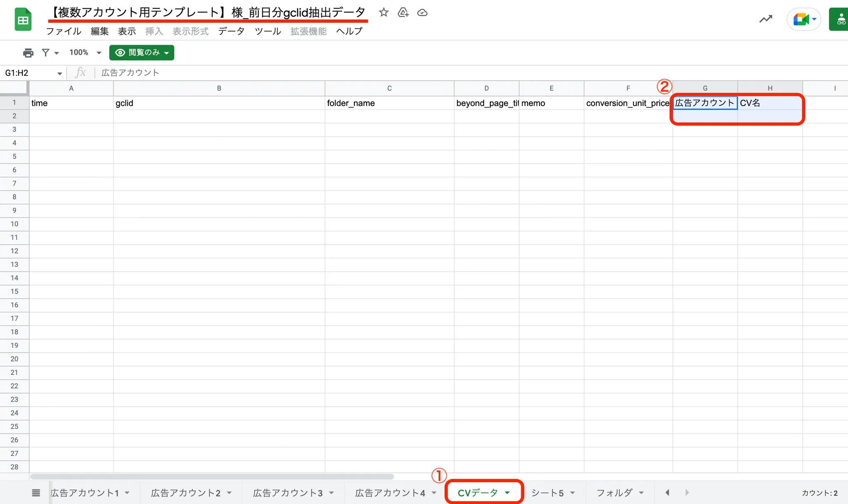The width and height of the screenshot is (848, 504).
Task: Switch to the フォルダ sheet tab
Action: click(614, 492)
